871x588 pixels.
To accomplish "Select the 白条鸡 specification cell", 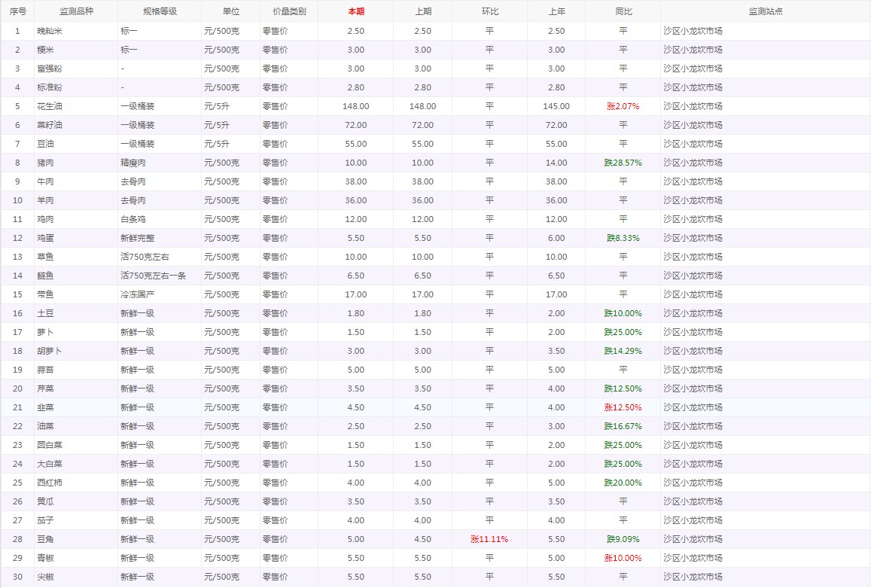I will [x=133, y=219].
